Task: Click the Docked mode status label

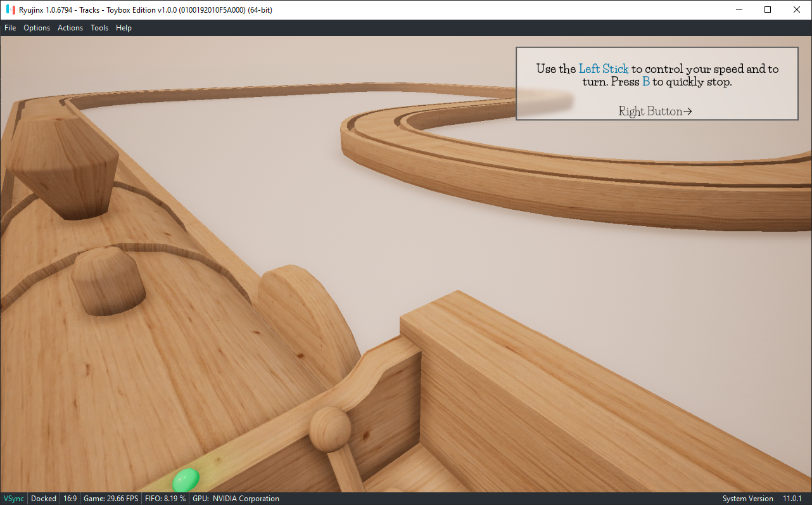Action: [44, 499]
